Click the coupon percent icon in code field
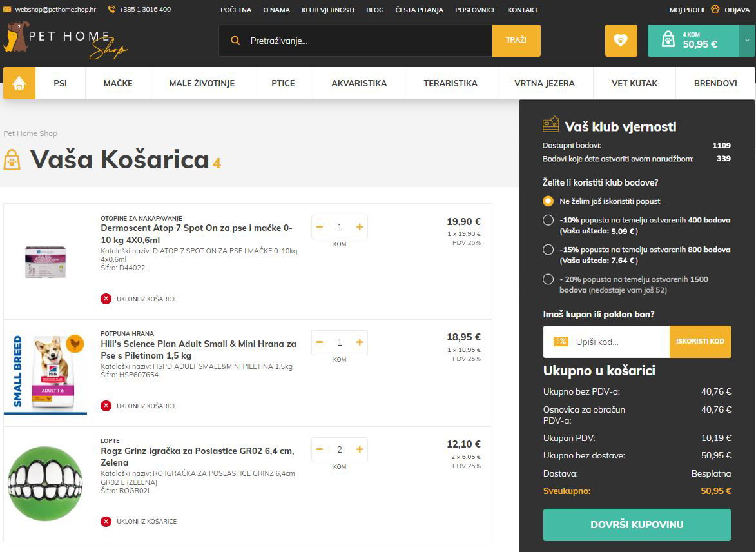Screen dimensions: 756x552 click(x=561, y=342)
